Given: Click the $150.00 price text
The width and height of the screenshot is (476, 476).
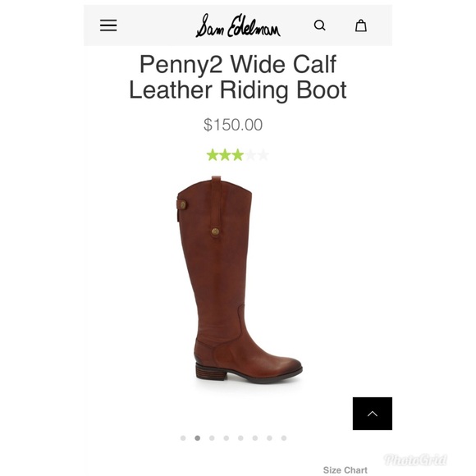Looking at the screenshot, I should [x=233, y=125].
